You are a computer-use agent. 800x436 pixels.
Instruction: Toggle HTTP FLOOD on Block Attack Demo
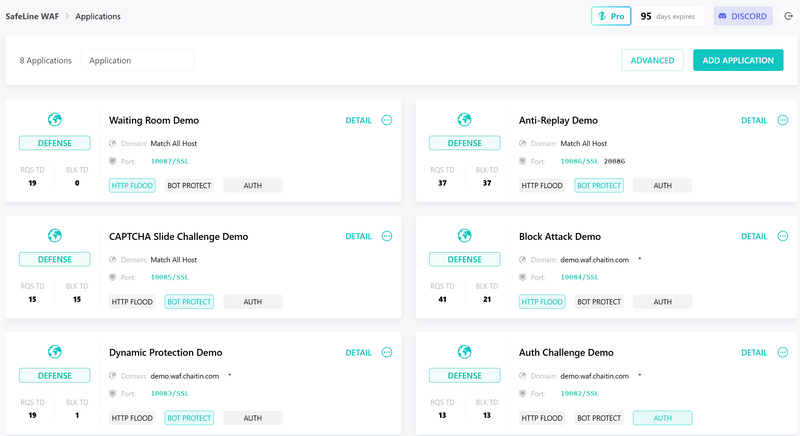pyautogui.click(x=542, y=302)
